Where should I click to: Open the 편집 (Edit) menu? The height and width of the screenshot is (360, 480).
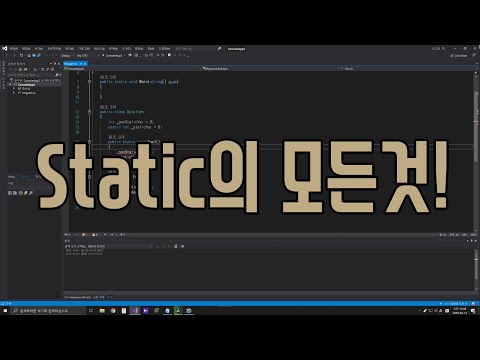click(26, 49)
